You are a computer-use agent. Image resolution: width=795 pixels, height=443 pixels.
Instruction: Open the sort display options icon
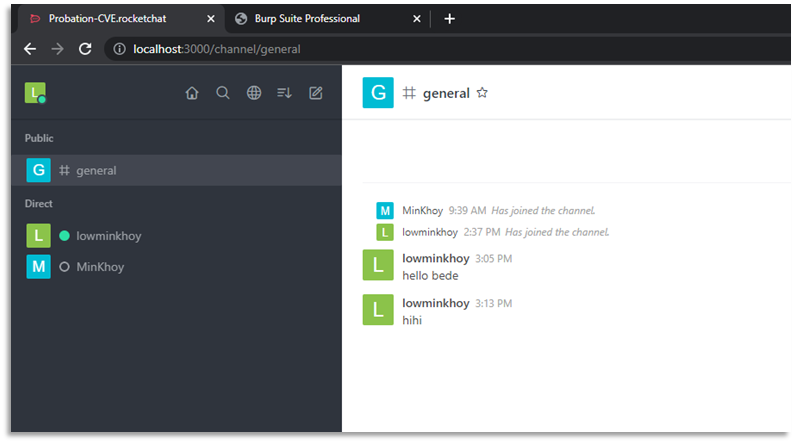pyautogui.click(x=284, y=93)
